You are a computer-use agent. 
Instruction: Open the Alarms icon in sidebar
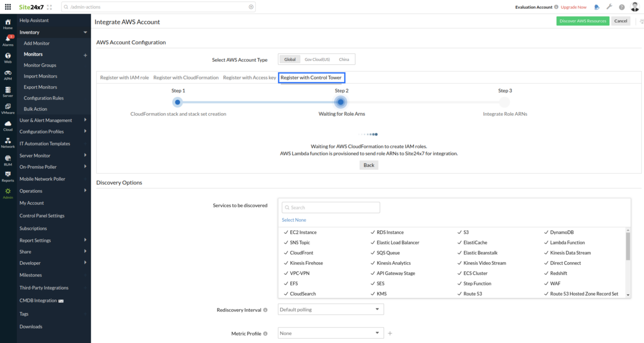pyautogui.click(x=8, y=40)
